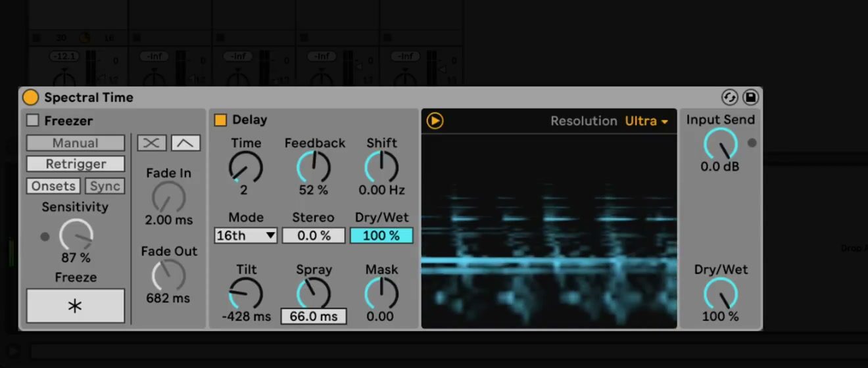Image resolution: width=868 pixels, height=368 pixels.
Task: Choose Onsets retrigger option
Action: click(53, 186)
